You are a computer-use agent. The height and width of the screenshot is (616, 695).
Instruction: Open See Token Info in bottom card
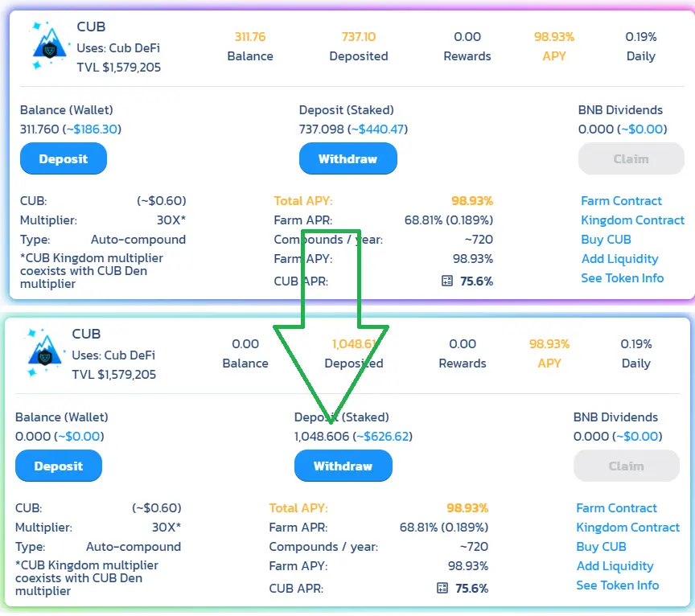618,585
